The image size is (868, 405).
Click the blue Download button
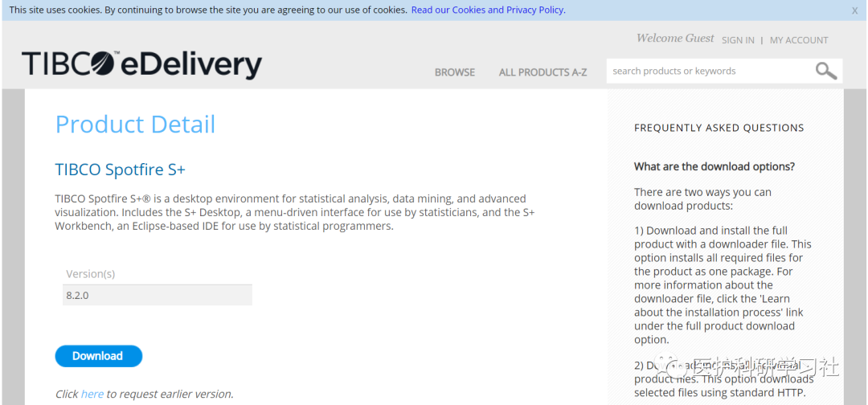coord(99,356)
